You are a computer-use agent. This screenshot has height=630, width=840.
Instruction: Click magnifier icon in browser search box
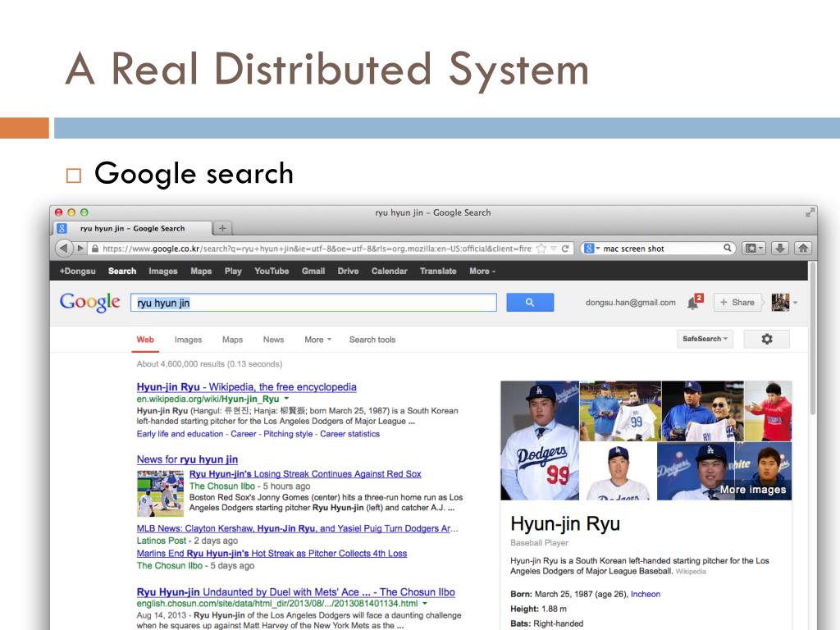pos(727,248)
